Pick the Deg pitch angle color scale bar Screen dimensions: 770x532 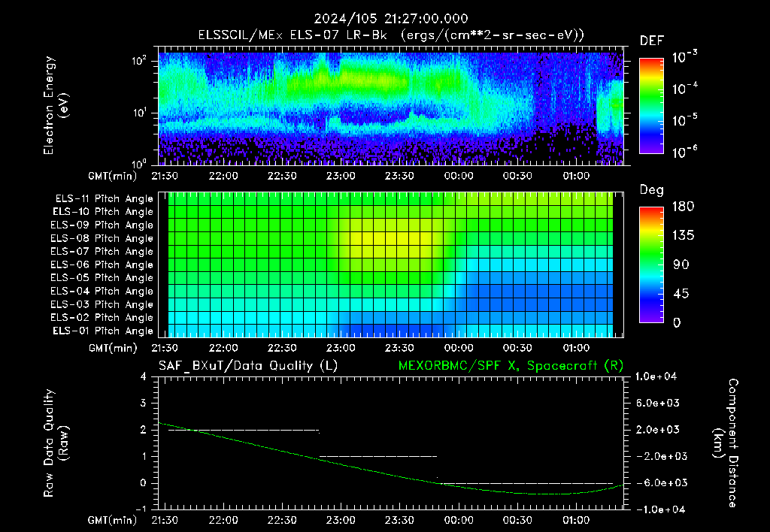click(x=651, y=265)
